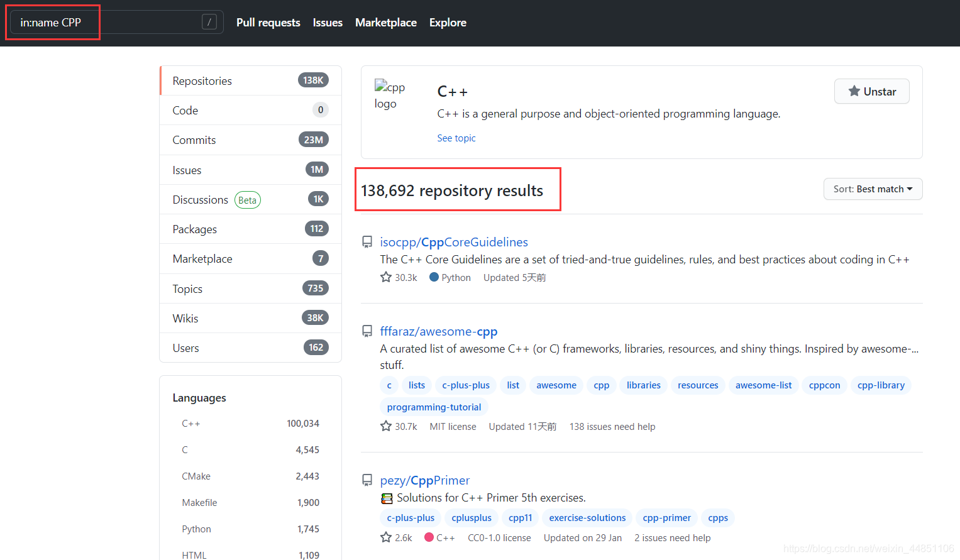Filter by CMake language
Viewport: 960px width, 560px height.
pyautogui.click(x=251, y=476)
